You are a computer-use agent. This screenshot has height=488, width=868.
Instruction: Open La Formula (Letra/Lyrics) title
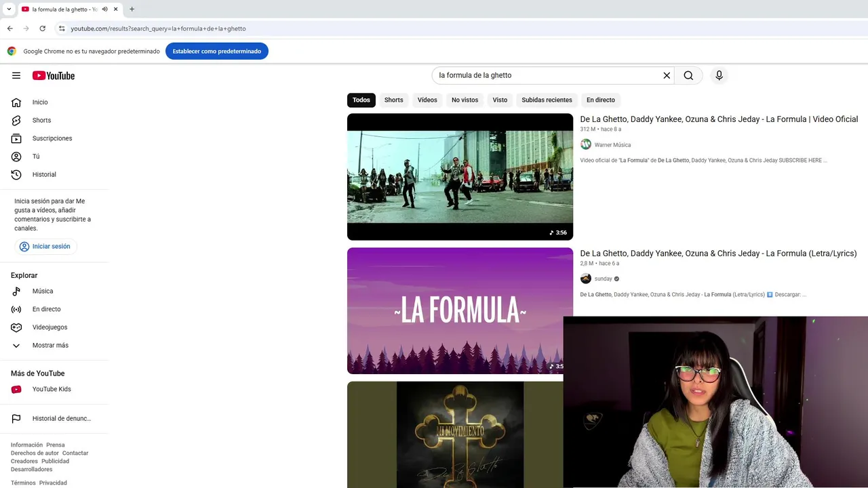point(718,253)
